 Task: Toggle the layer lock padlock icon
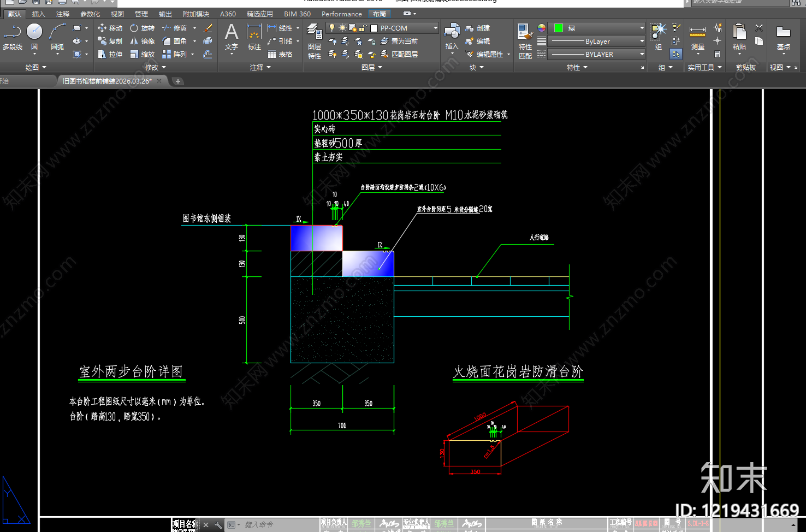[363, 28]
